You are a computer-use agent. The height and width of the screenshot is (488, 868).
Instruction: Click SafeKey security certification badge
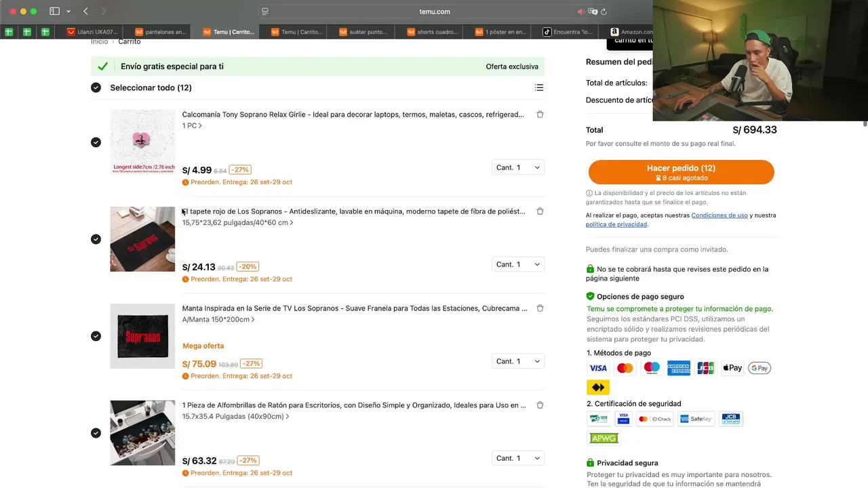(696, 419)
